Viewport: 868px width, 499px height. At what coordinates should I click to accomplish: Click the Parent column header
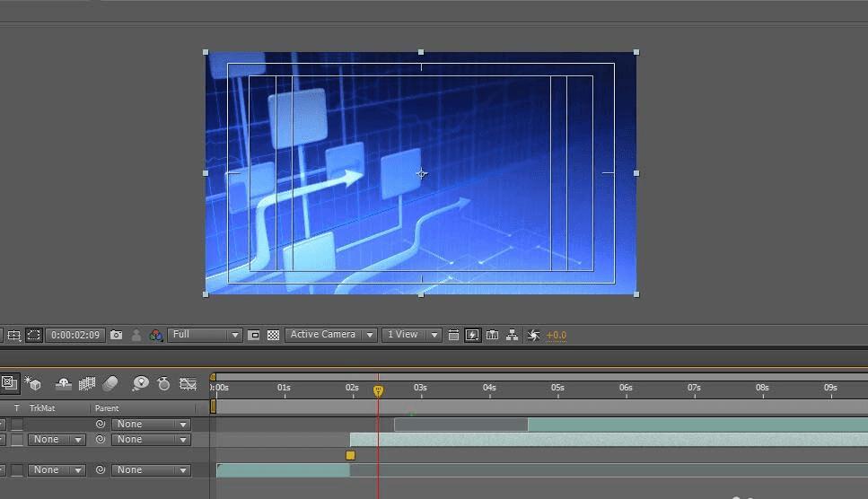point(107,408)
